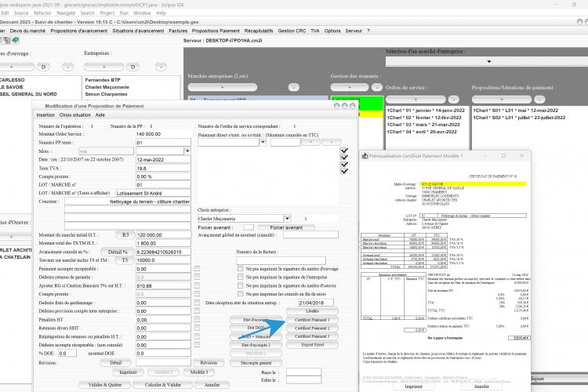588x392 pixels.
Task: Check 'Ne pas imprimer la signature du maître d'oeuvre'
Action: [x=241, y=285]
